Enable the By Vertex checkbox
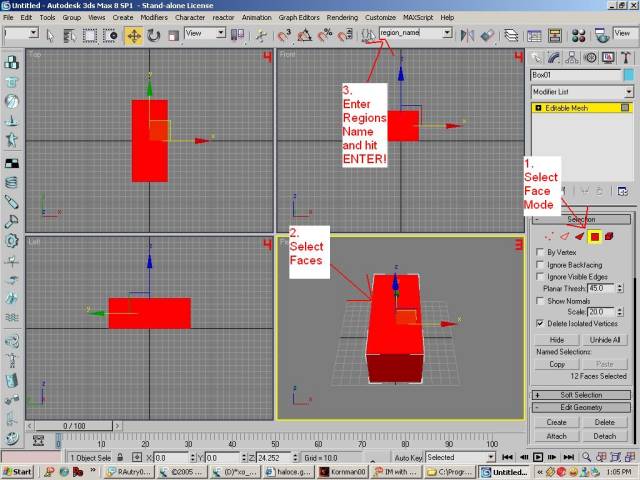This screenshot has height=480, width=640. [x=541, y=253]
